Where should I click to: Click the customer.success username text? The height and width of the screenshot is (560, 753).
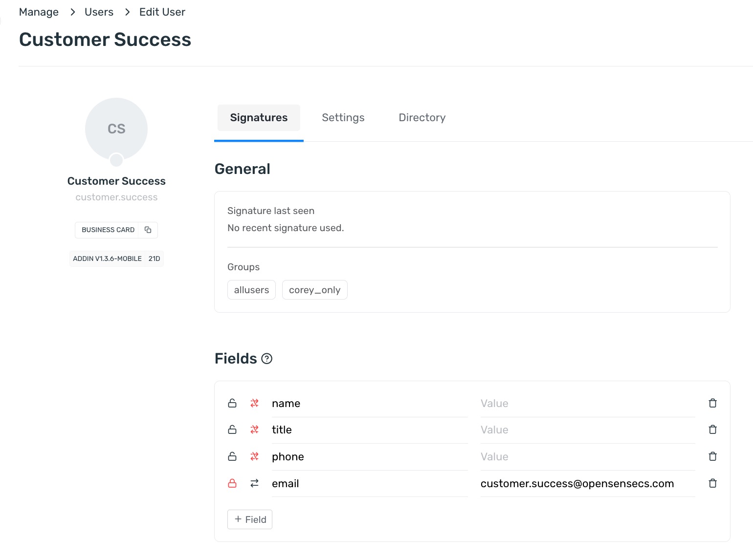[x=116, y=197]
